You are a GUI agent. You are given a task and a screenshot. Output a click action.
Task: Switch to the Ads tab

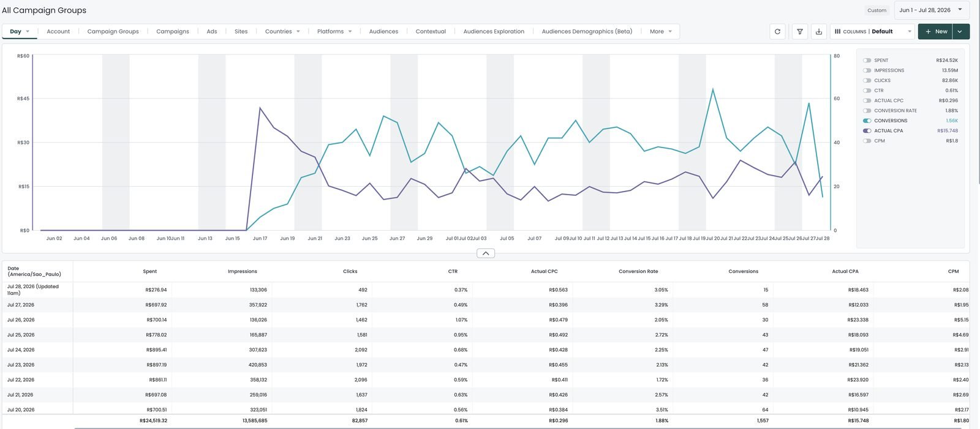pos(212,31)
